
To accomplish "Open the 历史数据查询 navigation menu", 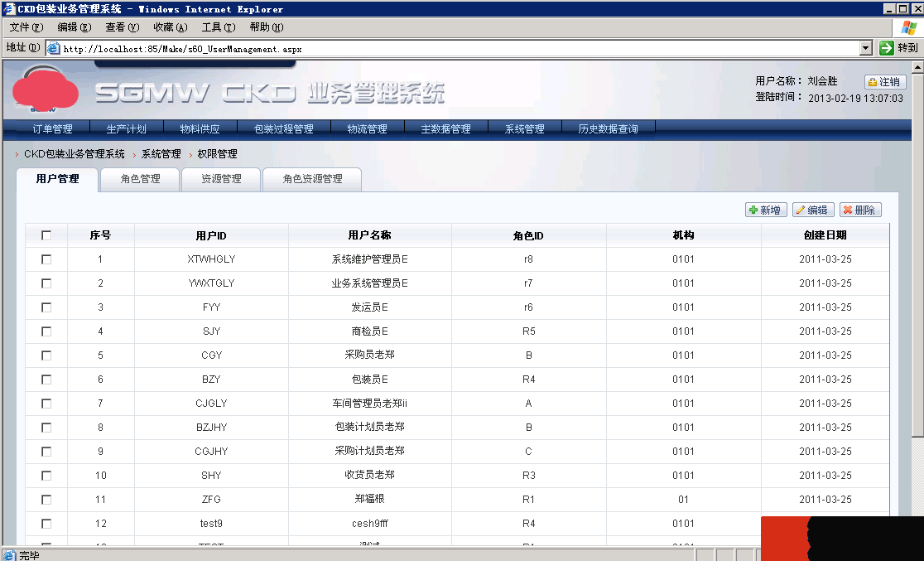I will point(609,128).
